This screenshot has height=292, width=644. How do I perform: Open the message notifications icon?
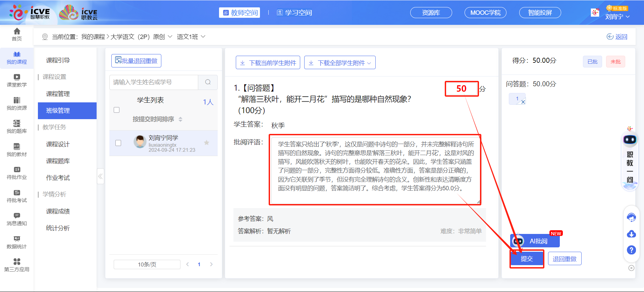[17, 216]
